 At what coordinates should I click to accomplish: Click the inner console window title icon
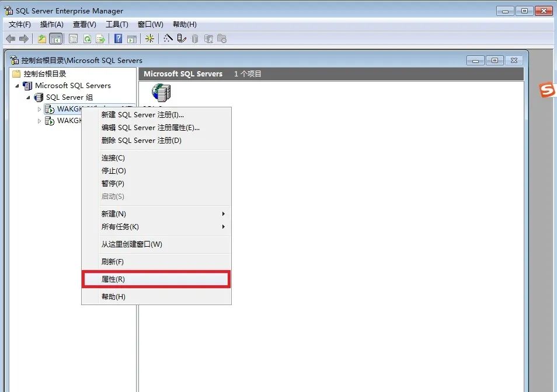click(x=14, y=60)
